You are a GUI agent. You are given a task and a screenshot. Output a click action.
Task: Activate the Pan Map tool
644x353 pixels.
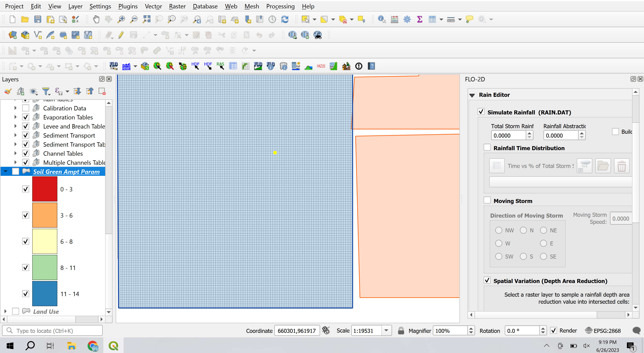(x=96, y=19)
